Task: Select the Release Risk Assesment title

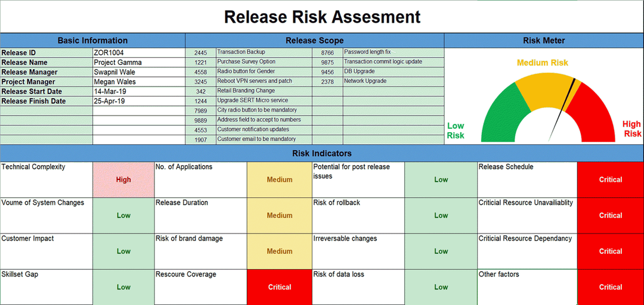Action: point(322,17)
